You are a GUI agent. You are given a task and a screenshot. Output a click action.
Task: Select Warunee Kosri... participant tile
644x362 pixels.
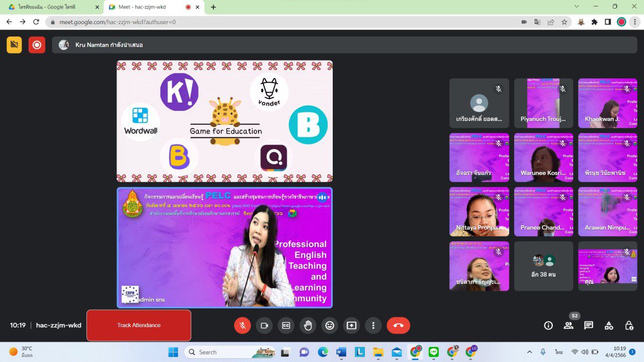[x=544, y=158]
